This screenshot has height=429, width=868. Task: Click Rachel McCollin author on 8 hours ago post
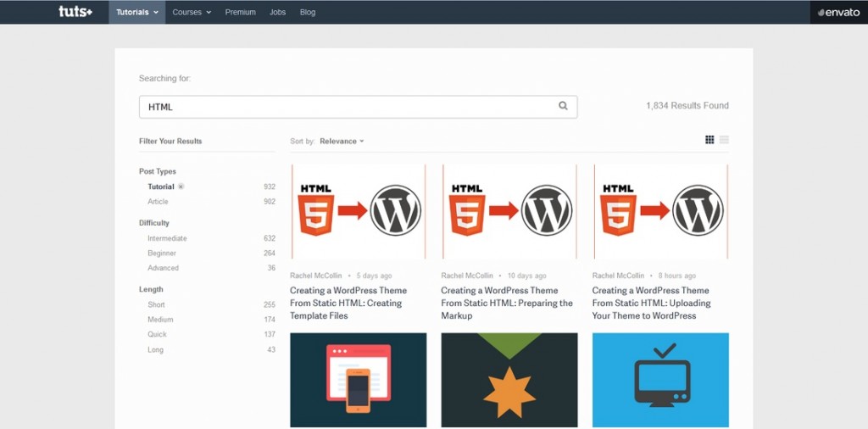[618, 276]
